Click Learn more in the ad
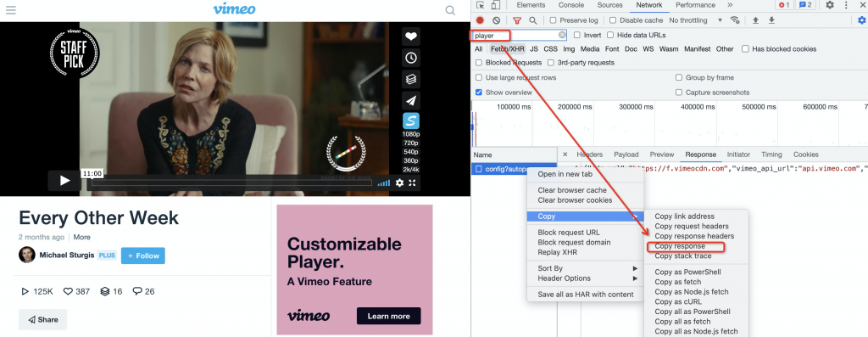The image size is (868, 337). [x=388, y=316]
